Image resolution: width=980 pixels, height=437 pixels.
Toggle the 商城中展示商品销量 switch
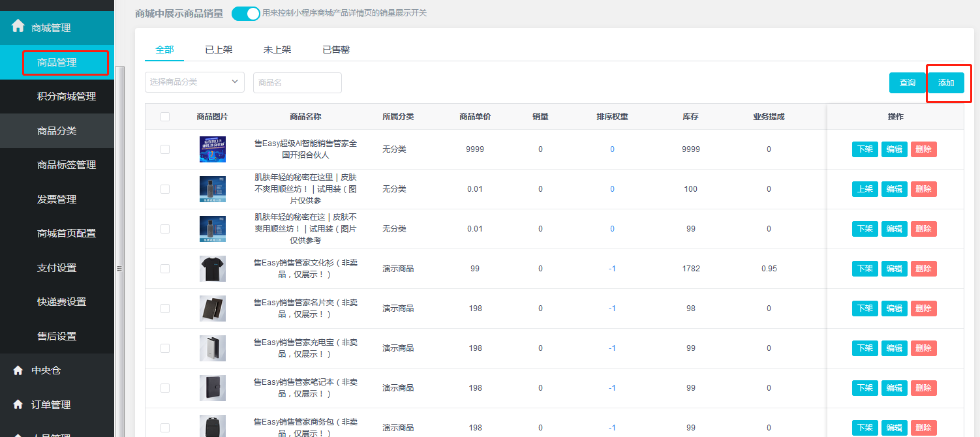point(246,13)
